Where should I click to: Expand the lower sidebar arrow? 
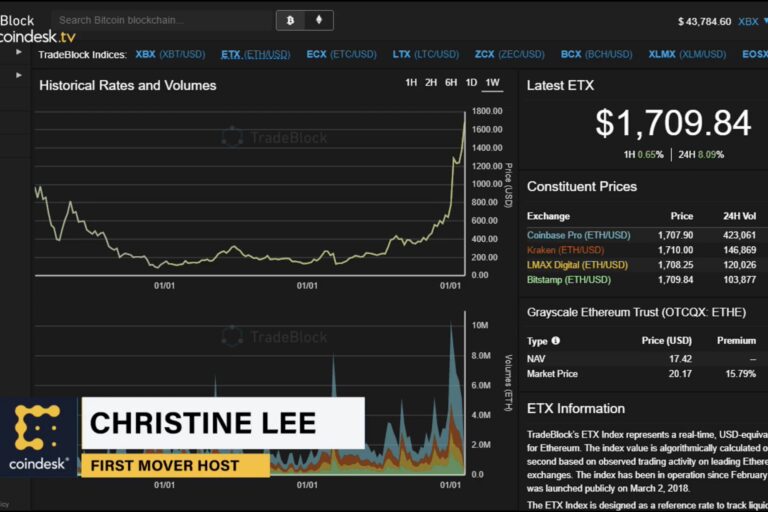coord(19,75)
